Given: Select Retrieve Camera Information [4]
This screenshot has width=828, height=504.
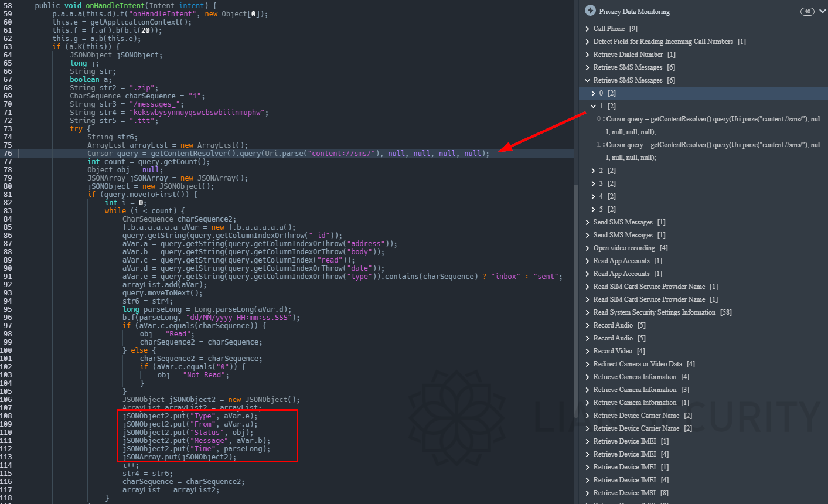Looking at the screenshot, I should [641, 377].
